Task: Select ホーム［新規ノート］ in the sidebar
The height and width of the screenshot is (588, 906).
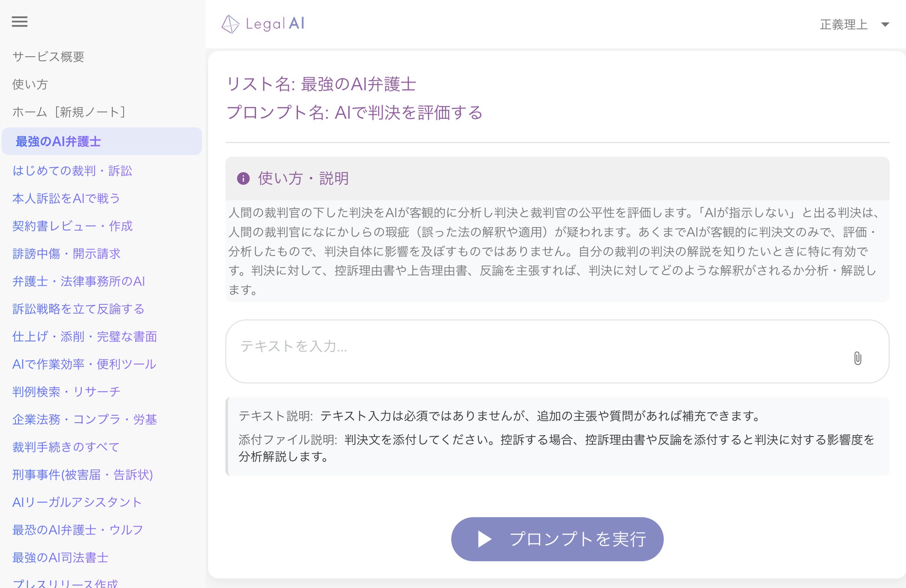Action: click(x=69, y=112)
